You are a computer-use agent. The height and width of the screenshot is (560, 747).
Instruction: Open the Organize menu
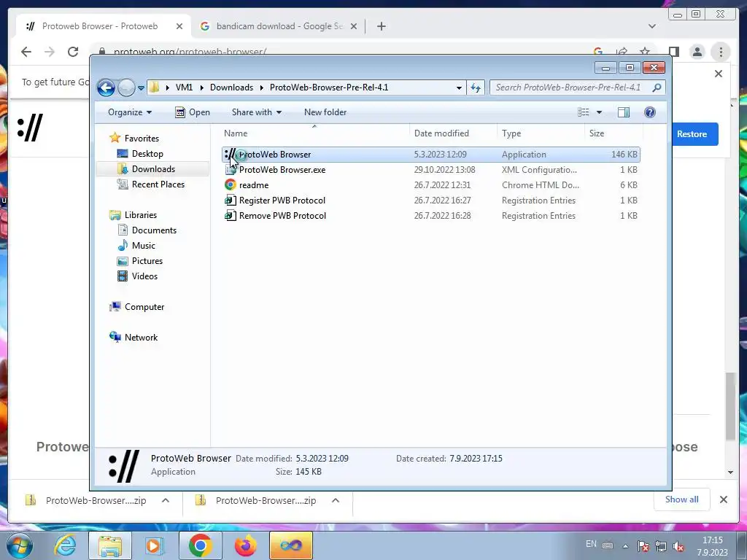pyautogui.click(x=130, y=112)
